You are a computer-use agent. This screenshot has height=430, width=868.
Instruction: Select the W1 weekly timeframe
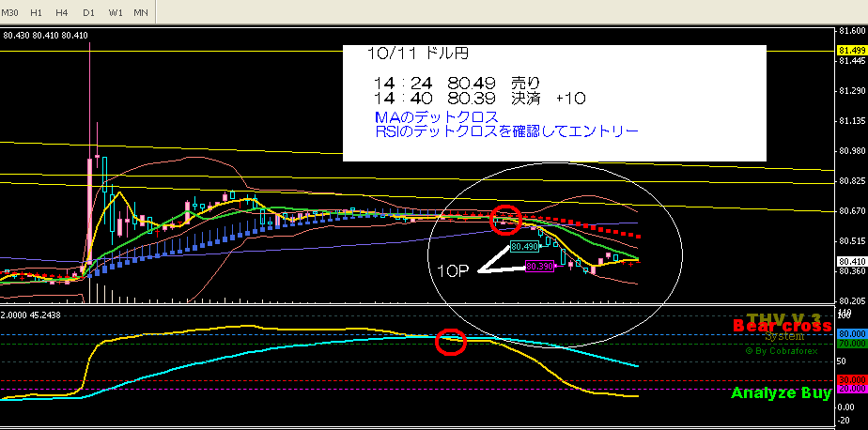click(x=116, y=12)
